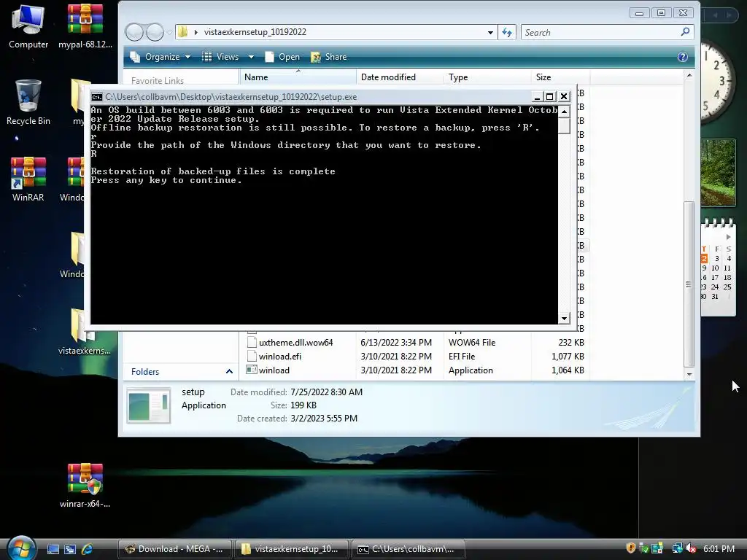Screen dimensions: 747x560
Task: Click the Explorer file list scrollbar thumb
Action: pos(689,284)
